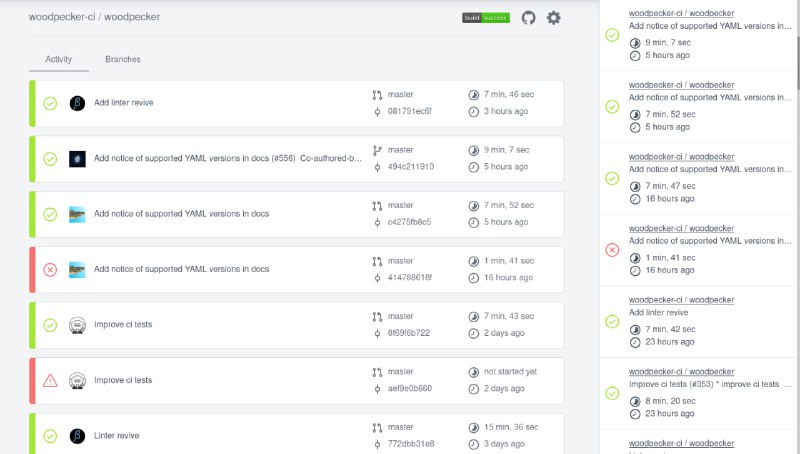Click failed status icon for build 414788618f
Screen dimensions: 800x454
(x=50, y=269)
